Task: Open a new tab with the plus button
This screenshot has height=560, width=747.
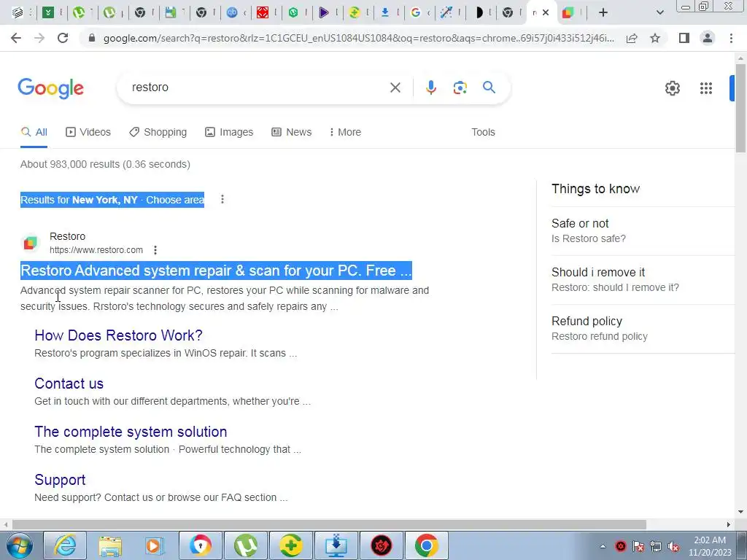Action: tap(603, 12)
